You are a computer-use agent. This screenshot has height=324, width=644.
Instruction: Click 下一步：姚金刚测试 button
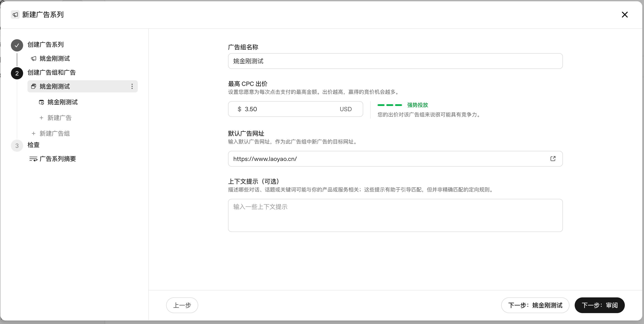point(535,305)
